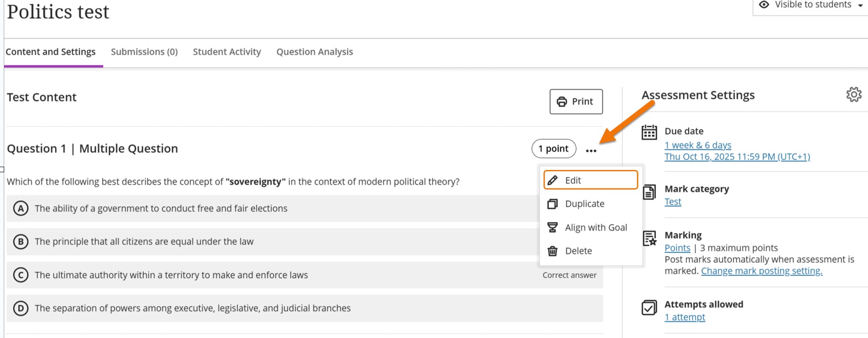Click the 1 point value pill
Viewport: 868px width, 338px height.
(553, 149)
